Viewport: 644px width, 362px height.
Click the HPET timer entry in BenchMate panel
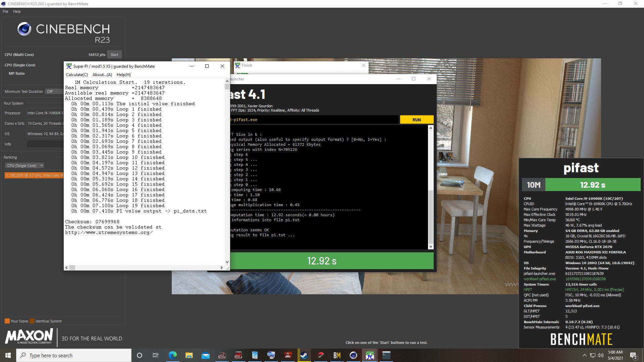pos(528,290)
